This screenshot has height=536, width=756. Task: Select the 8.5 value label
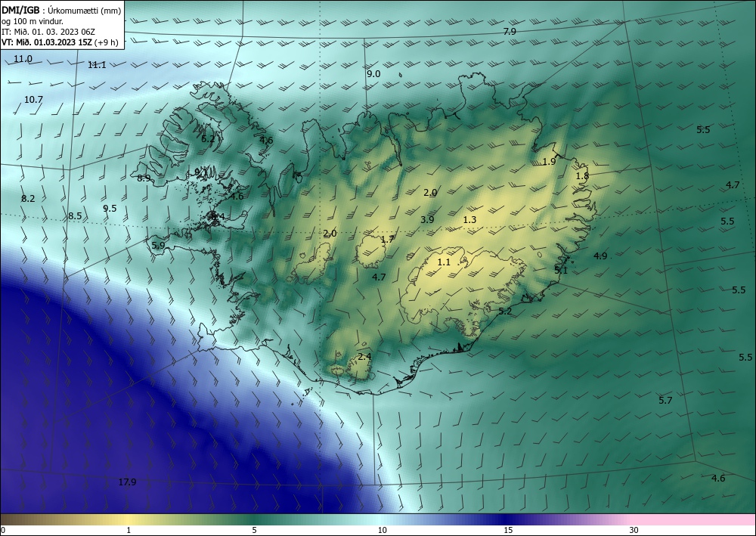[x=75, y=216]
